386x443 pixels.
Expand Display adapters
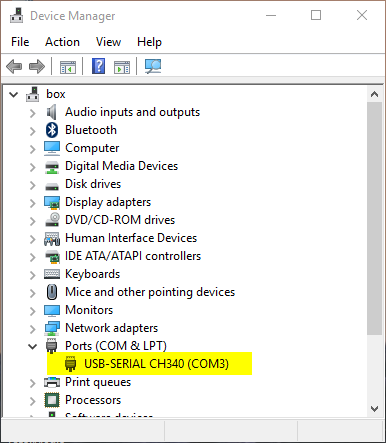(x=33, y=203)
